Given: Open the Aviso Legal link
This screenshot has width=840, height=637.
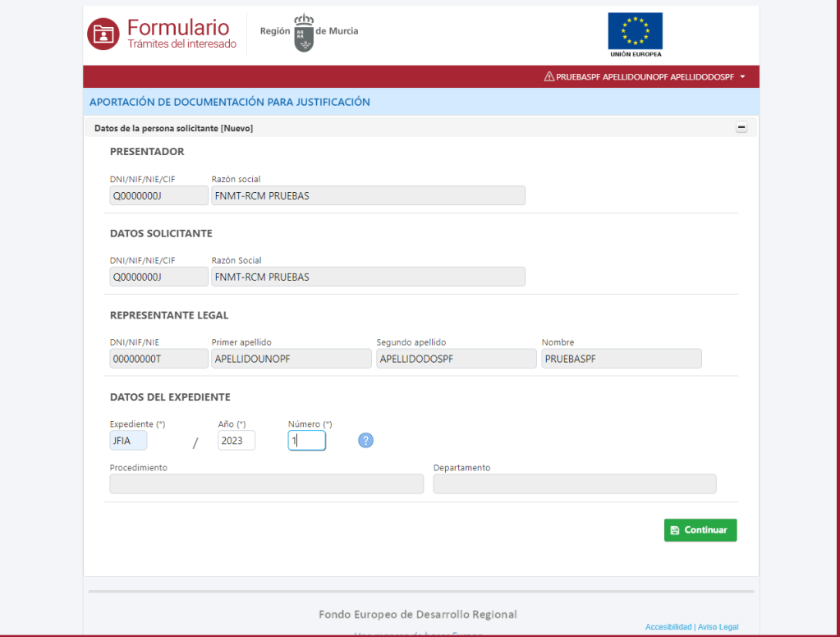Looking at the screenshot, I should coord(718,627).
